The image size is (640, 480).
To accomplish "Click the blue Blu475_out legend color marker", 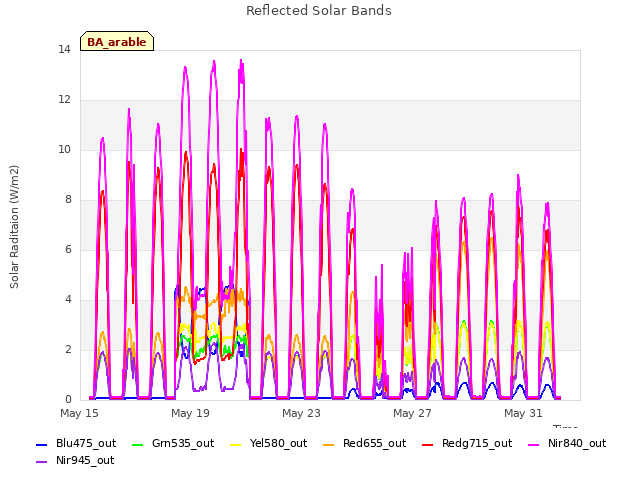I will pyautogui.click(x=42, y=444).
